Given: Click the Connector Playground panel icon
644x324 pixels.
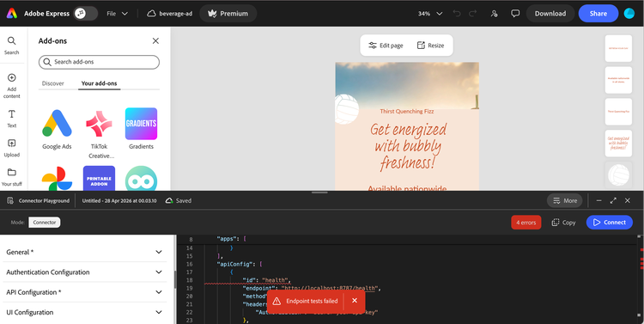Looking at the screenshot, I should coord(10,200).
